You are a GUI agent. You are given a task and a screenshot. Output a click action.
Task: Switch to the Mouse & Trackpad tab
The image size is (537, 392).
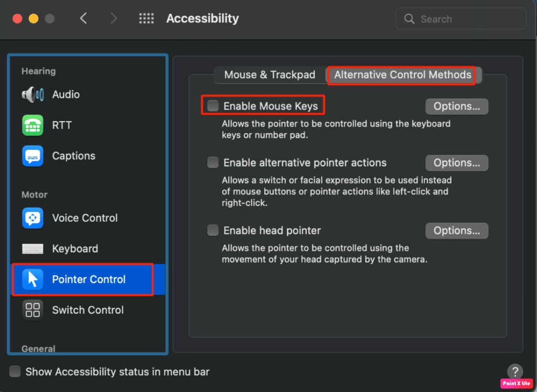(270, 75)
